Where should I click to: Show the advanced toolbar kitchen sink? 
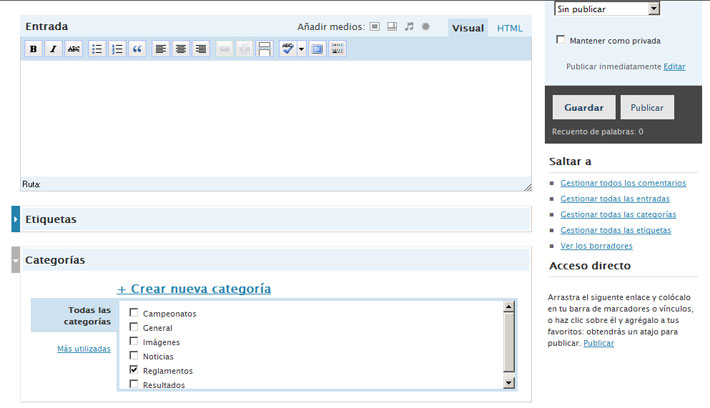[x=337, y=49]
